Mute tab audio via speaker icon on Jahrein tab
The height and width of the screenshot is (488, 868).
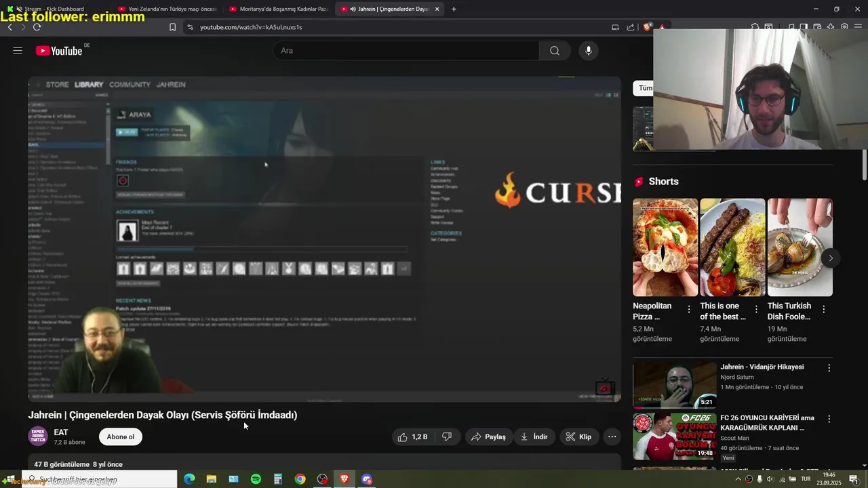[354, 9]
